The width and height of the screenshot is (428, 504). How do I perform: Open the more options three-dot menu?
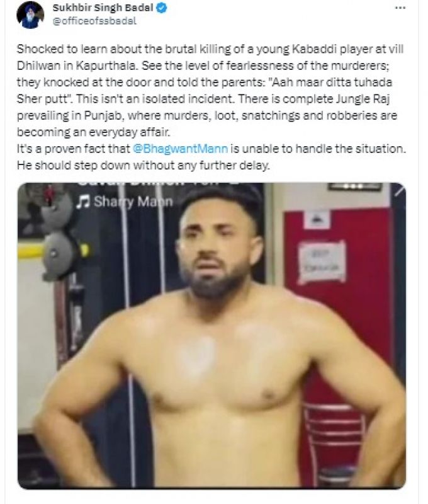pos(400,8)
